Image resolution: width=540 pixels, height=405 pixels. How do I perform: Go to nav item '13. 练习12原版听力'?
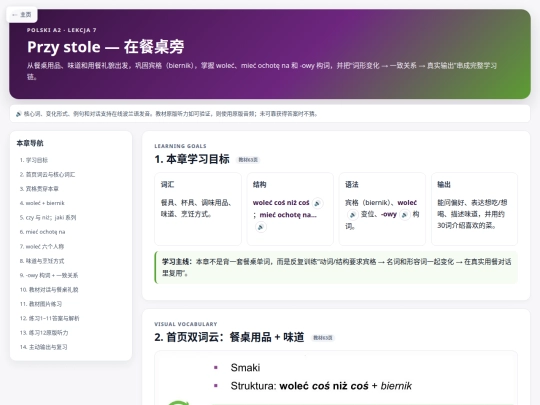[44, 333]
